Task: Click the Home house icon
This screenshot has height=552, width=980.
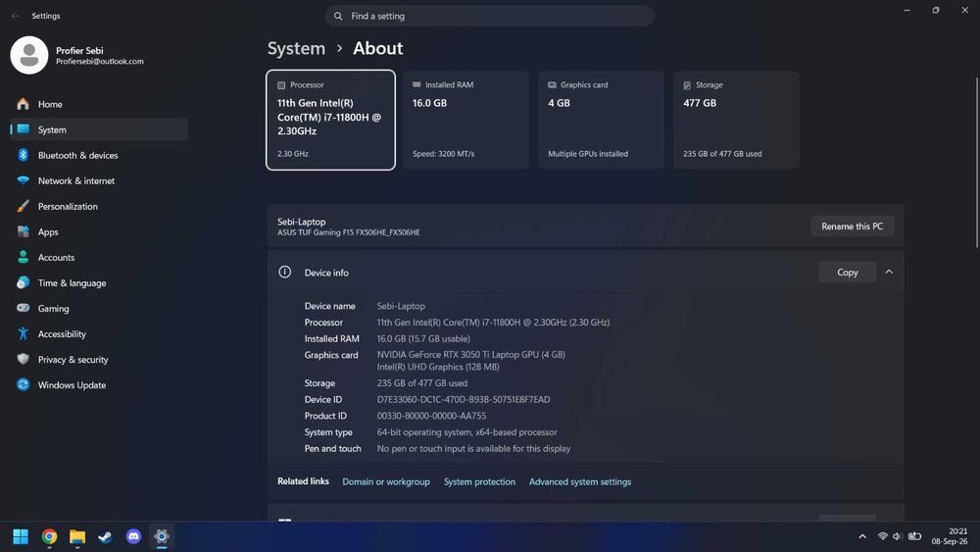Action: pos(24,104)
